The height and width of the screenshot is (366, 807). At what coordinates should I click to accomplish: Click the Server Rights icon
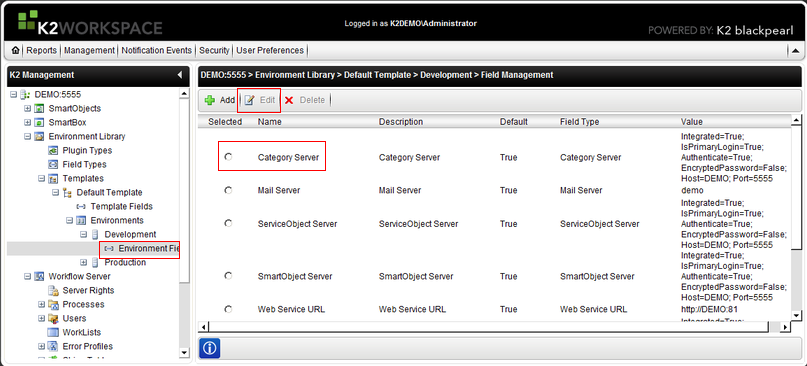point(53,291)
